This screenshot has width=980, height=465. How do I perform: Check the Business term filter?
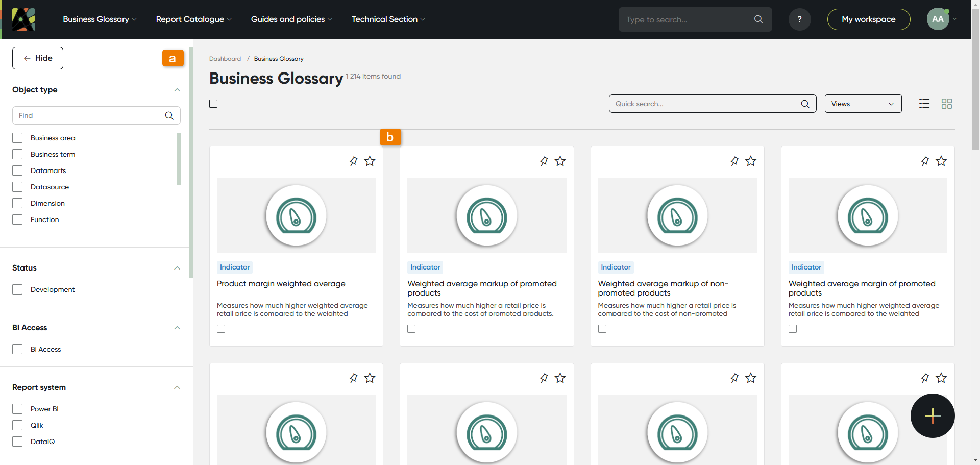coord(18,154)
